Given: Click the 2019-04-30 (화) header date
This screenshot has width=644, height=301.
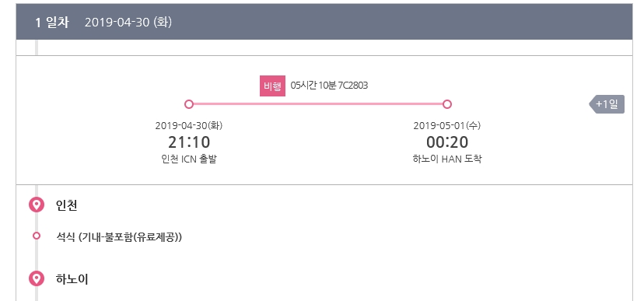Looking at the screenshot, I should pos(128,23).
